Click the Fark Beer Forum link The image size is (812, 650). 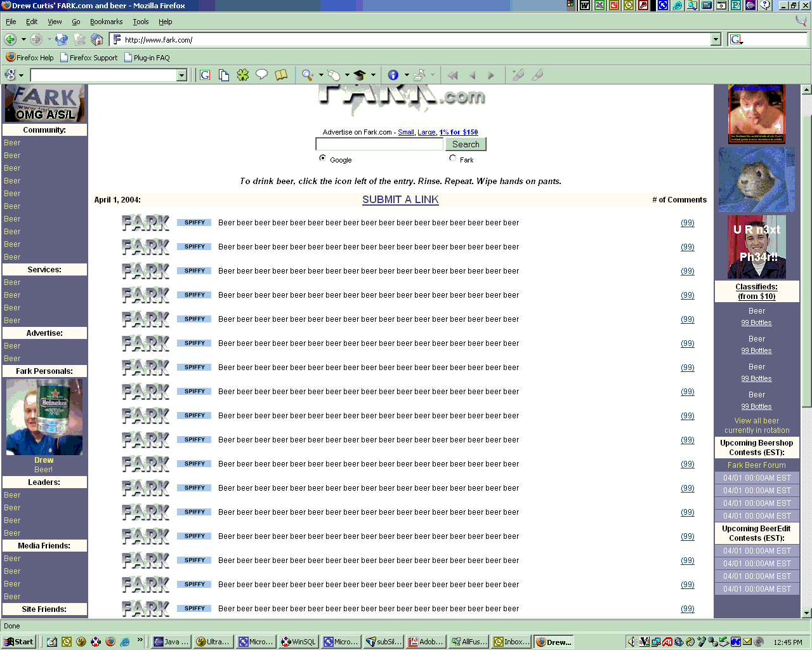tap(757, 465)
